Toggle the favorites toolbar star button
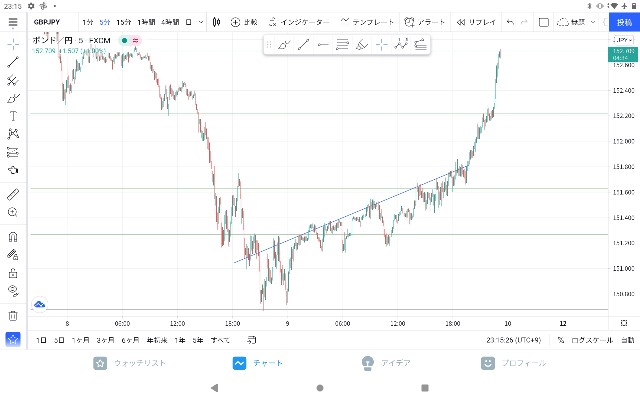This screenshot has height=400, width=640. (13, 339)
